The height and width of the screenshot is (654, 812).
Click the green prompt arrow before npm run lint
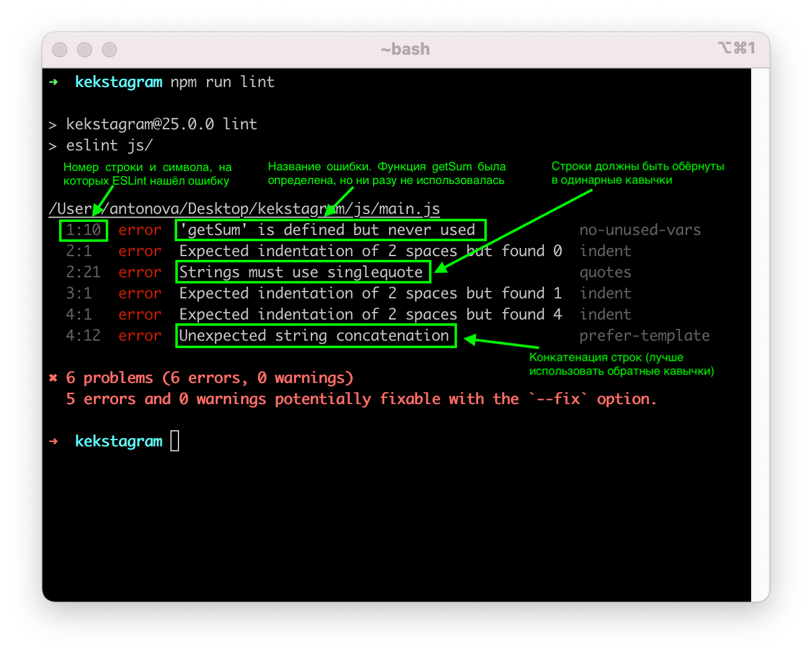click(53, 82)
